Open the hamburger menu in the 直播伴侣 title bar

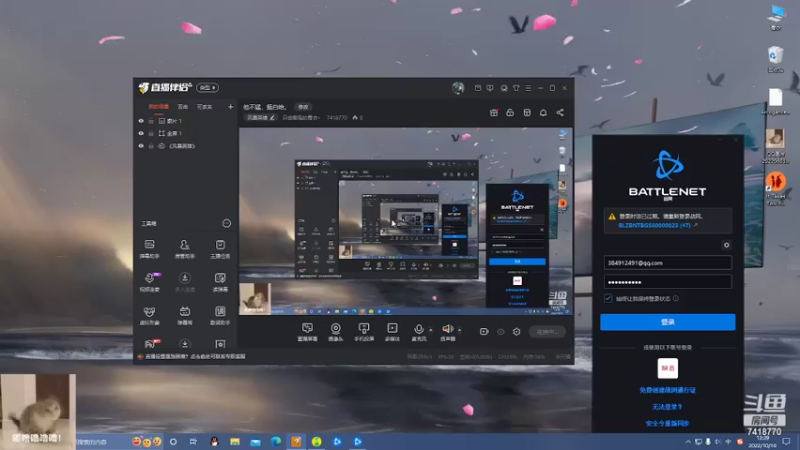[x=528, y=88]
